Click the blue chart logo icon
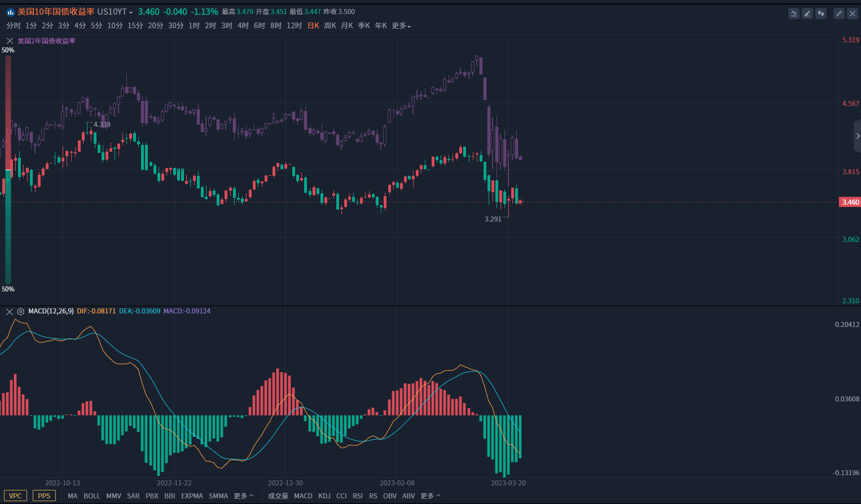Screen dimensions: 861x504 10,12
